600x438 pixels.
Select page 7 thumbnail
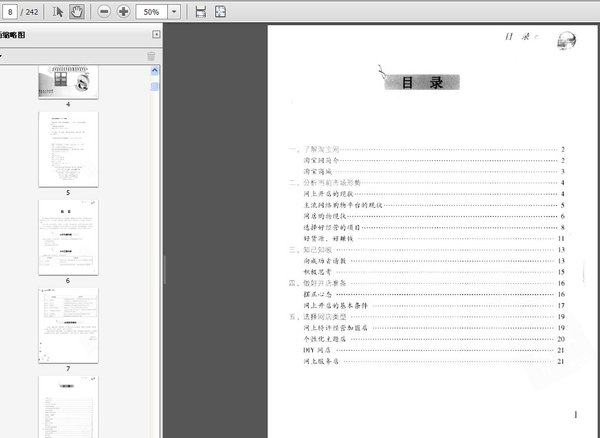pyautogui.click(x=68, y=325)
